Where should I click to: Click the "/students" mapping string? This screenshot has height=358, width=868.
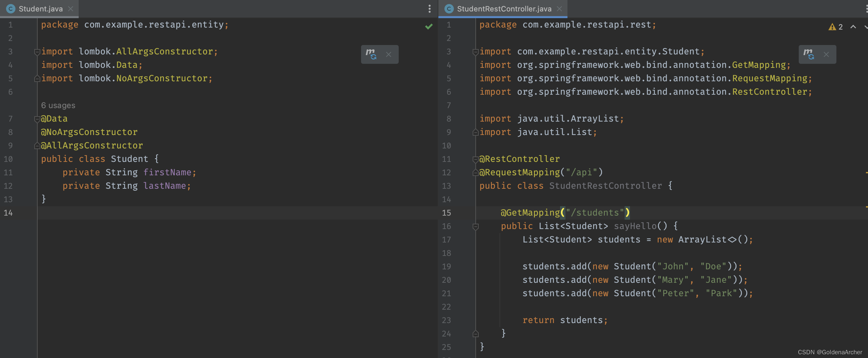pyautogui.click(x=594, y=213)
